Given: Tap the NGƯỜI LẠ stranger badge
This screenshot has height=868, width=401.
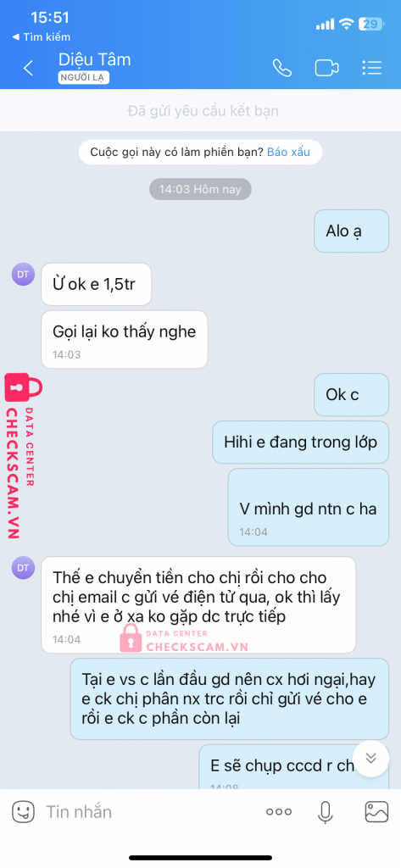Looking at the screenshot, I should 84,78.
